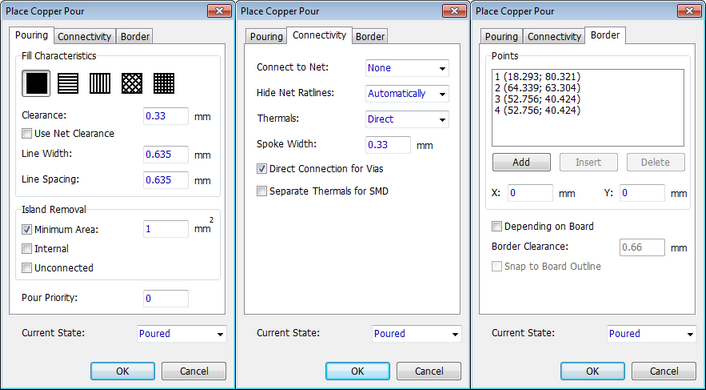Viewport: 706px width, 390px height.
Task: Select point 1 (18.293; 80.321)
Action: (x=538, y=77)
